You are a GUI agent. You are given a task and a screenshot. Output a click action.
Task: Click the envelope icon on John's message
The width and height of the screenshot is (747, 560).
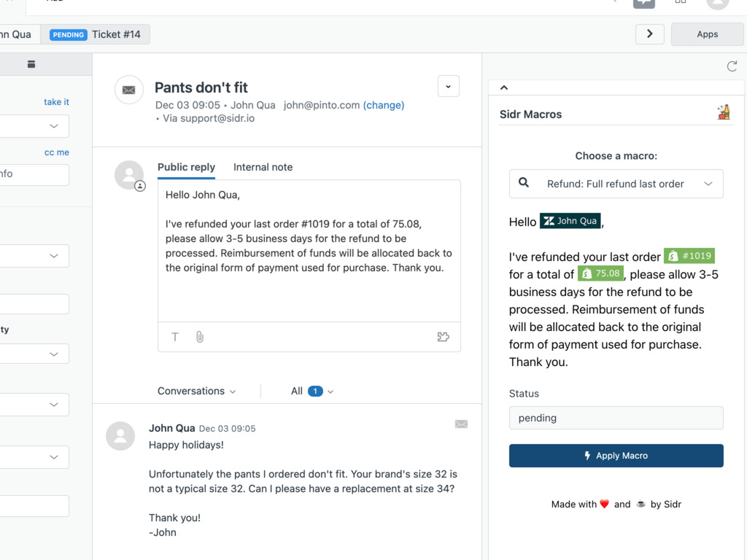(461, 424)
